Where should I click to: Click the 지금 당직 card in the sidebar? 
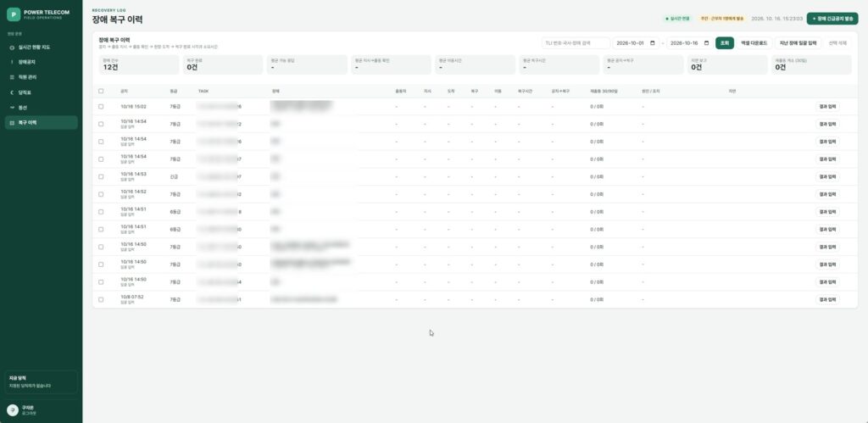(41, 382)
